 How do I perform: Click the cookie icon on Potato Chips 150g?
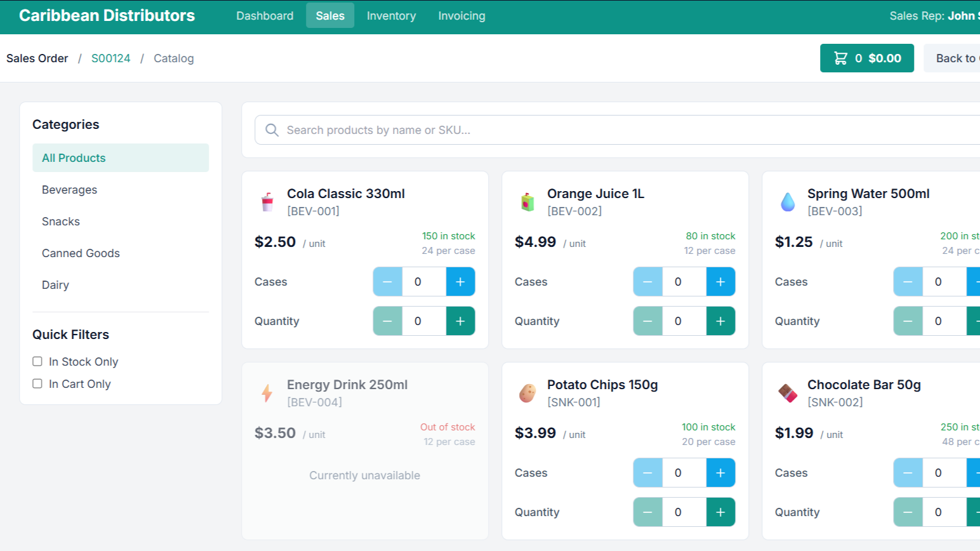(526, 392)
